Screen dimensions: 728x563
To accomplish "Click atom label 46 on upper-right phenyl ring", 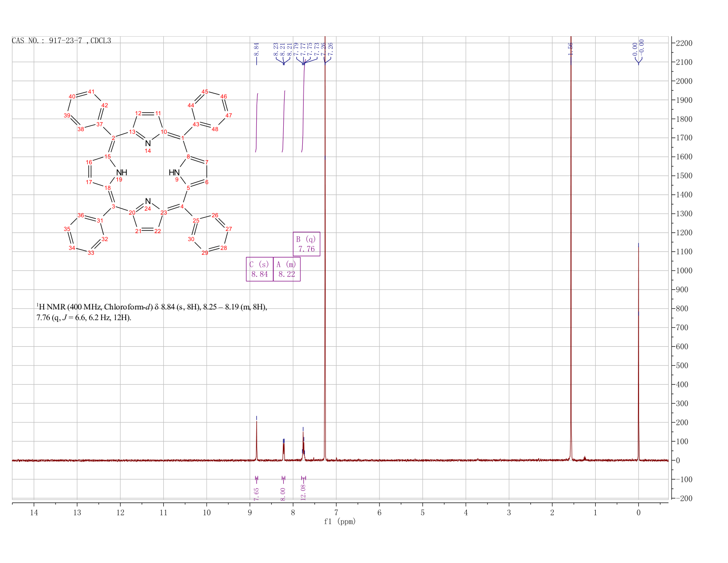I will click(224, 96).
